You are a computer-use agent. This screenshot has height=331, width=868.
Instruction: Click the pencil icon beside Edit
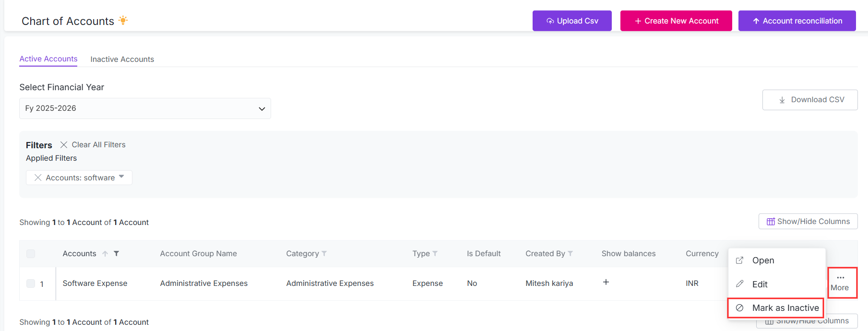(x=740, y=284)
